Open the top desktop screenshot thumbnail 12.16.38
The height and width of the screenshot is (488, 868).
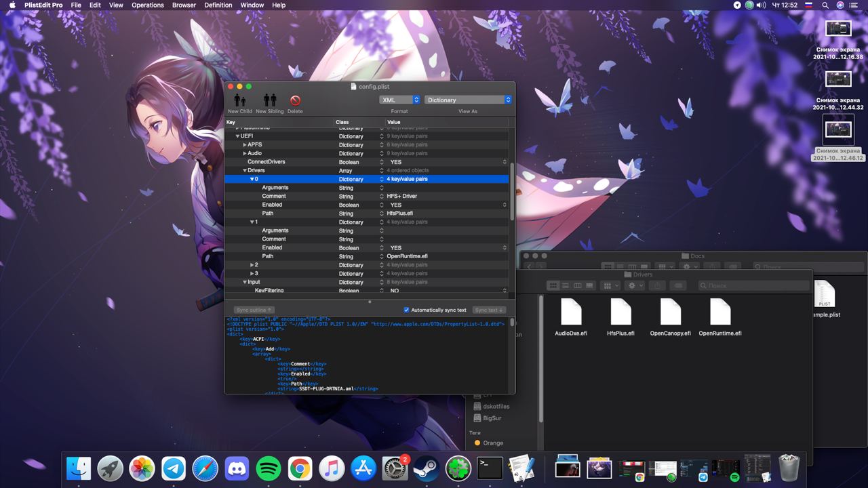[838, 28]
